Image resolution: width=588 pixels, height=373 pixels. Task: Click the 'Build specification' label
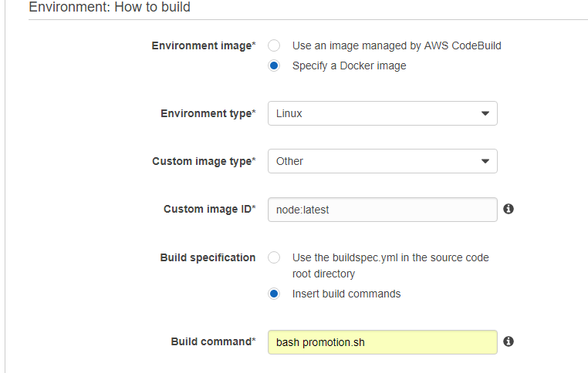point(208,257)
